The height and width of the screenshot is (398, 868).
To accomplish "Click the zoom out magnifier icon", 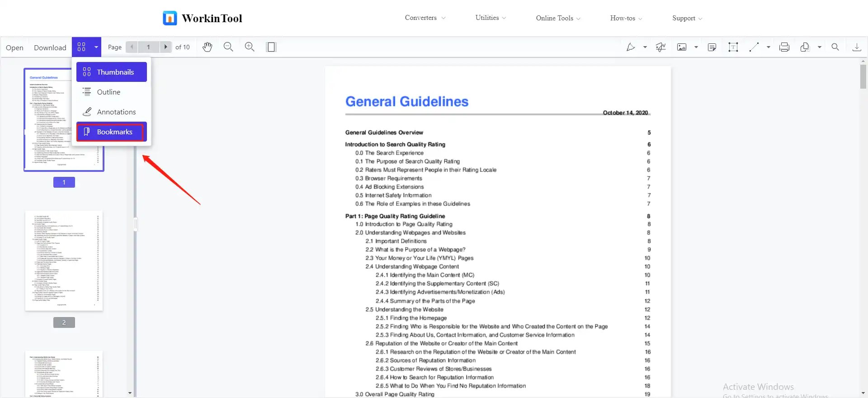I will [x=228, y=47].
